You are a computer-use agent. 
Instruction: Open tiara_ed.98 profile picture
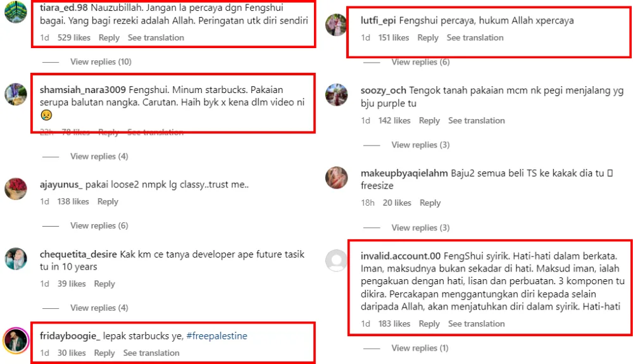[x=15, y=11]
